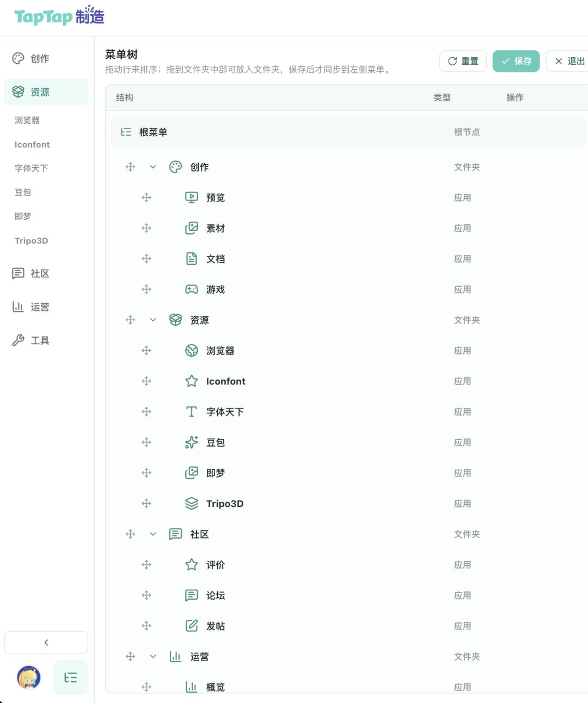This screenshot has height=703, width=588.
Task: Click the 创作 palette icon in sidebar
Action: 18,58
